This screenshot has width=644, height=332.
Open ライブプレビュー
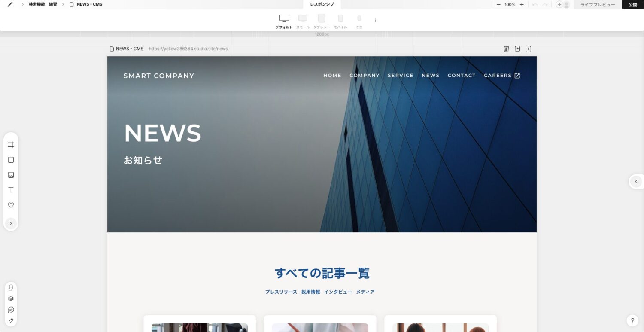point(597,4)
